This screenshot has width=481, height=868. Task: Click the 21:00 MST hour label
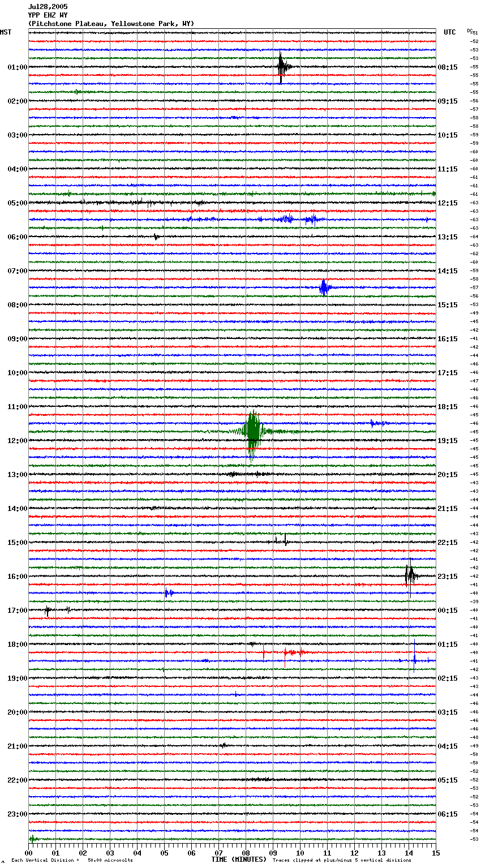click(18, 746)
